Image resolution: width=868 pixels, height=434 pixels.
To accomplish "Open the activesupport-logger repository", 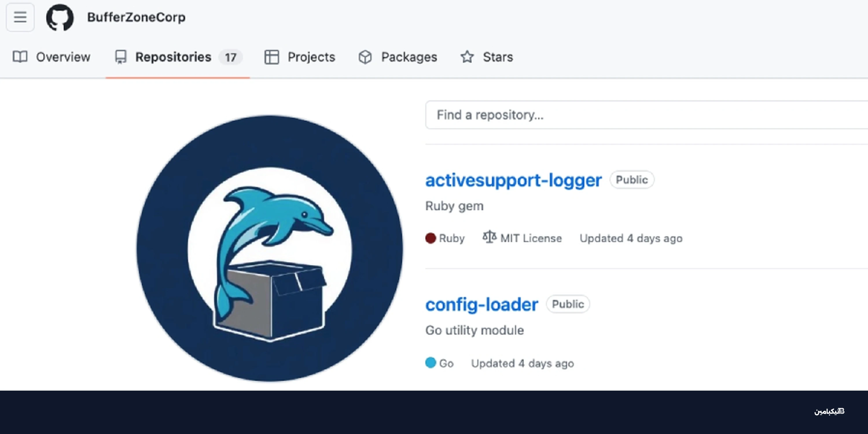I will pos(514,180).
